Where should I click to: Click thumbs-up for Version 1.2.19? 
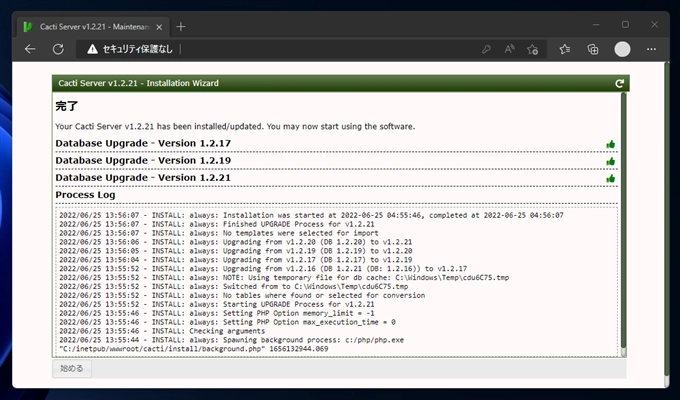pyautogui.click(x=611, y=162)
